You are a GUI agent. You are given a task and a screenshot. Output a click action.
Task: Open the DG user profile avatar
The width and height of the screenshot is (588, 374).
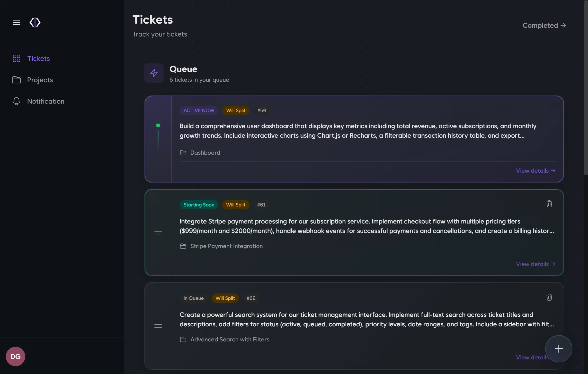pos(15,356)
